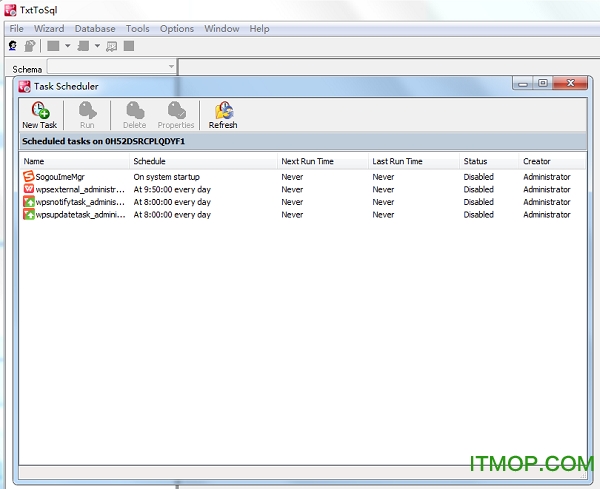This screenshot has height=489, width=600.
Task: Sort by the Schedule column header
Action: tap(204, 161)
